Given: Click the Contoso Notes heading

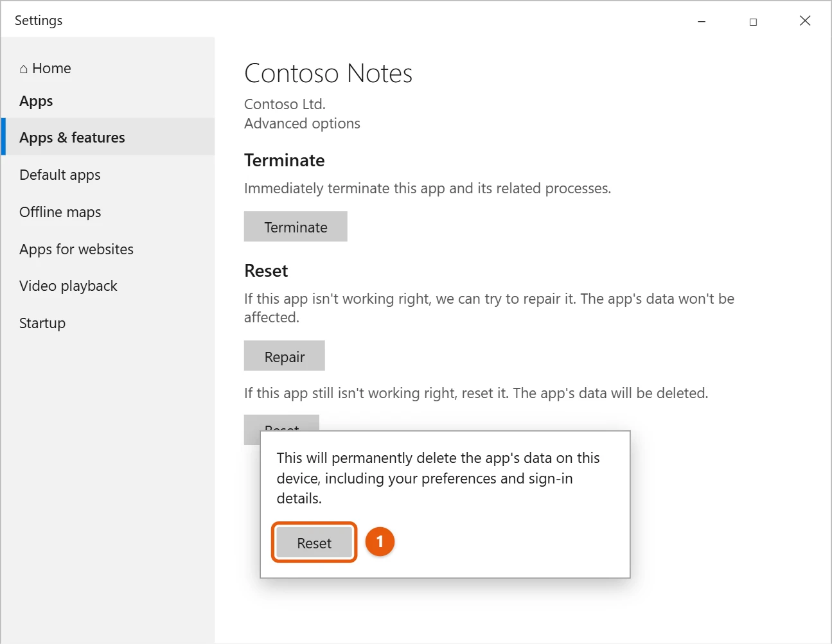Looking at the screenshot, I should tap(328, 73).
